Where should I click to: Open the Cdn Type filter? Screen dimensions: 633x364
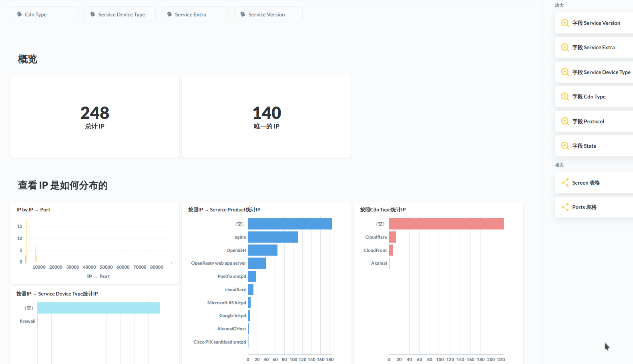[45, 14]
